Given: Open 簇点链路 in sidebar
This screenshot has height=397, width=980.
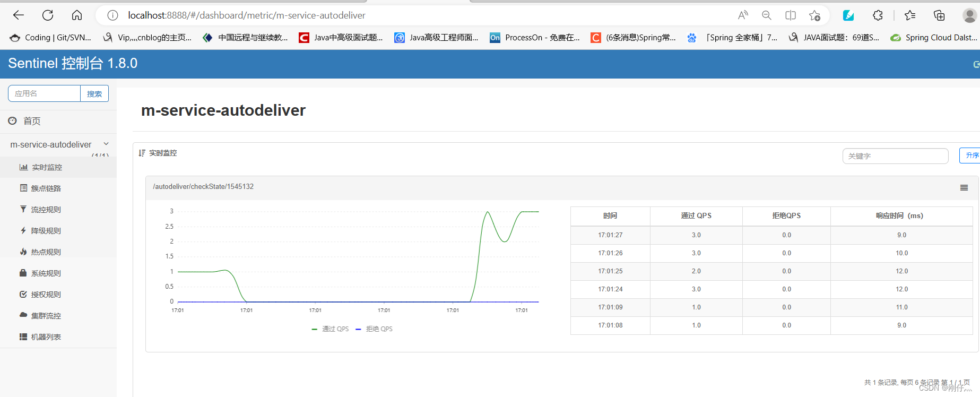Looking at the screenshot, I should 58,188.
